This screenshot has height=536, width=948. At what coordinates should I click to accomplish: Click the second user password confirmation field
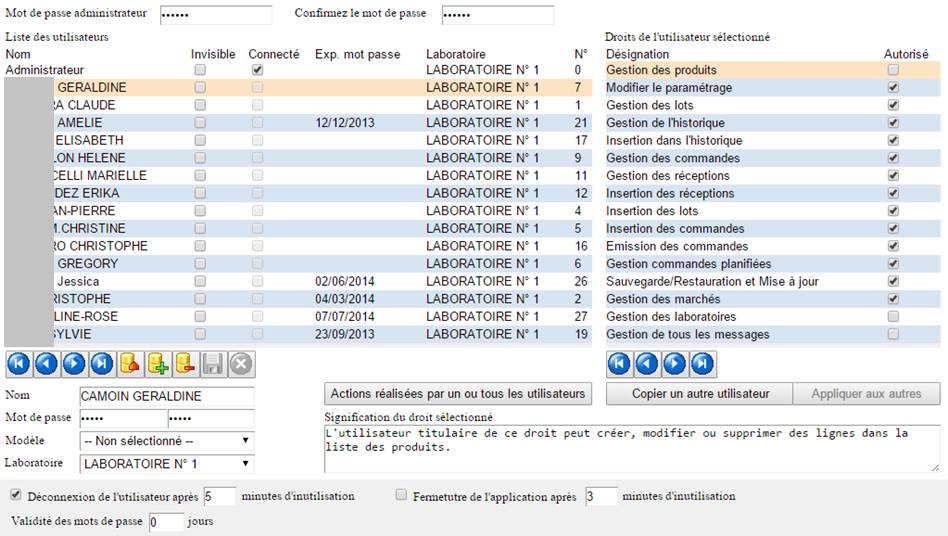click(211, 418)
